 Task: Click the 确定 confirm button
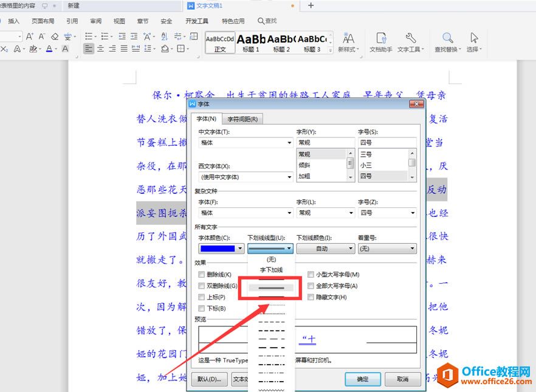363,379
